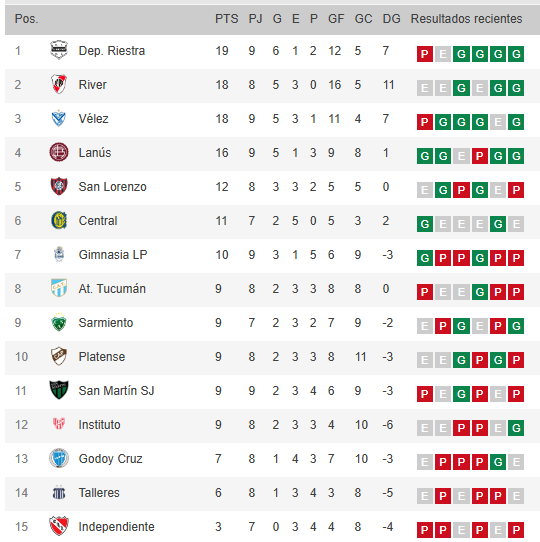Screen dimensions: 540x542
Task: Click the Resultados recientes header
Action: (466, 19)
